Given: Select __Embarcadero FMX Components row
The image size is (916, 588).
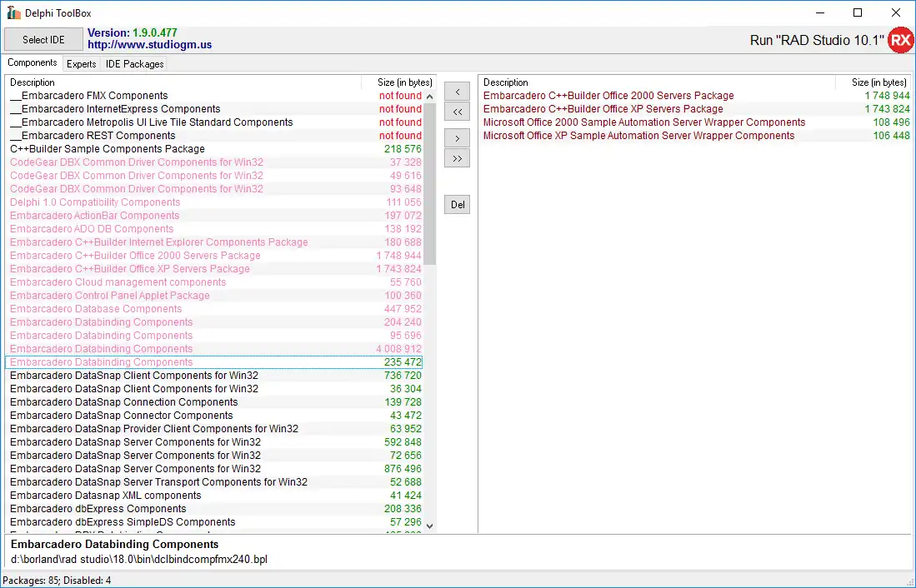Looking at the screenshot, I should (x=215, y=96).
